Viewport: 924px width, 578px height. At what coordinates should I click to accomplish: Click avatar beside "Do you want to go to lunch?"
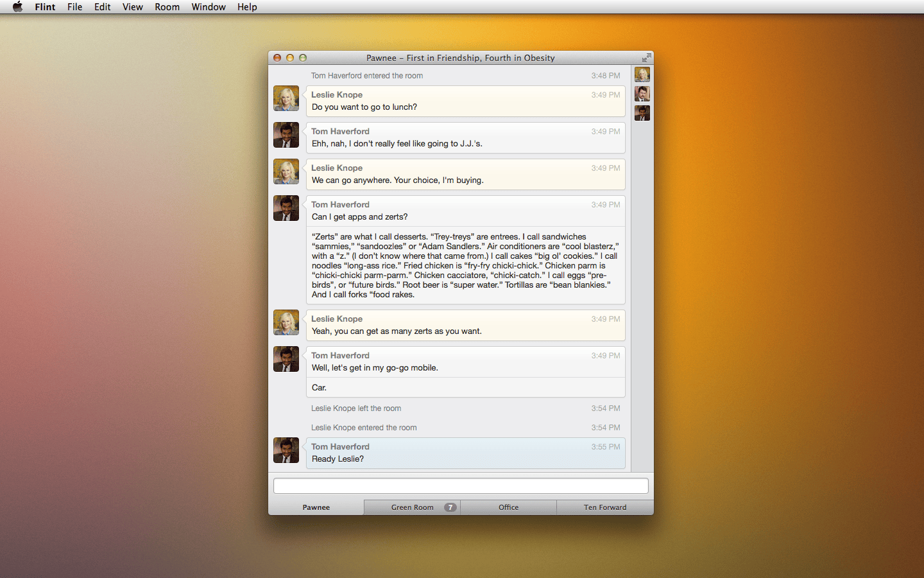pos(286,99)
